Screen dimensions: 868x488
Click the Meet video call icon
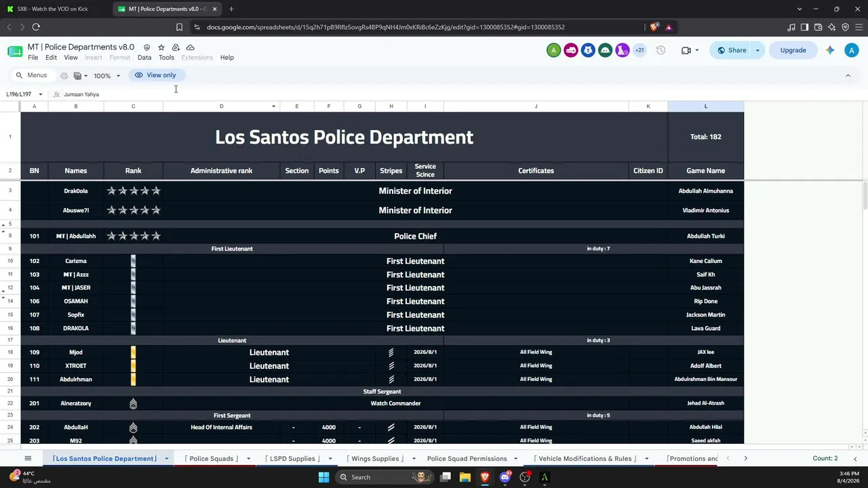point(686,50)
